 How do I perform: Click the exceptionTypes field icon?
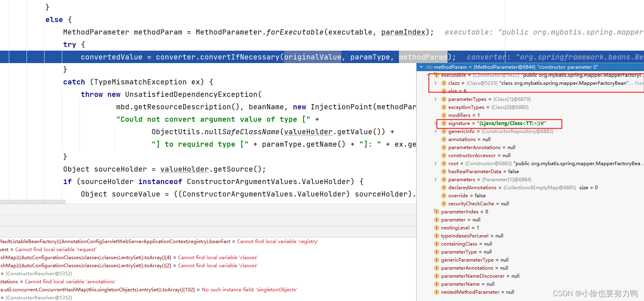point(444,107)
